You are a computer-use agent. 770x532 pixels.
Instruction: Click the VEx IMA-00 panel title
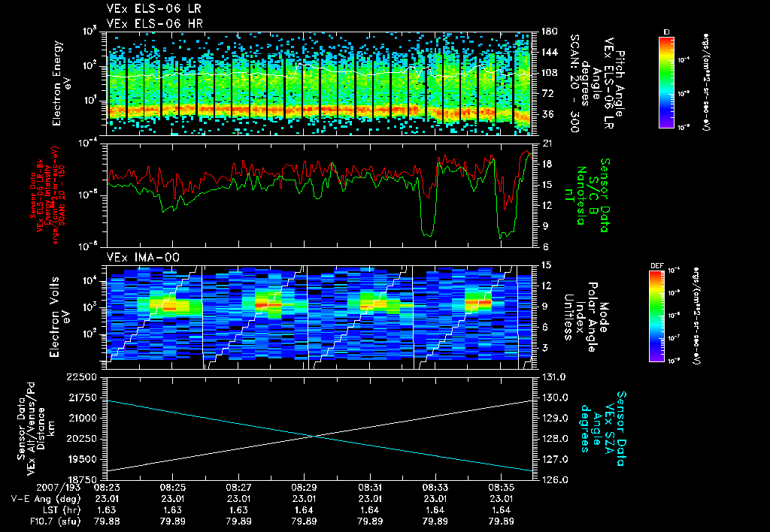(143, 257)
